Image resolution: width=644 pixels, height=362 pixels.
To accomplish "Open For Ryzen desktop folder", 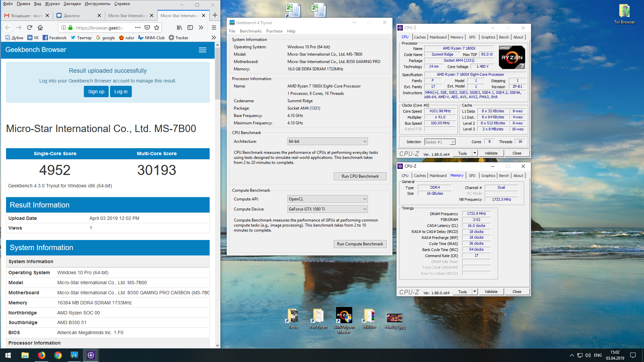I will click(318, 319).
